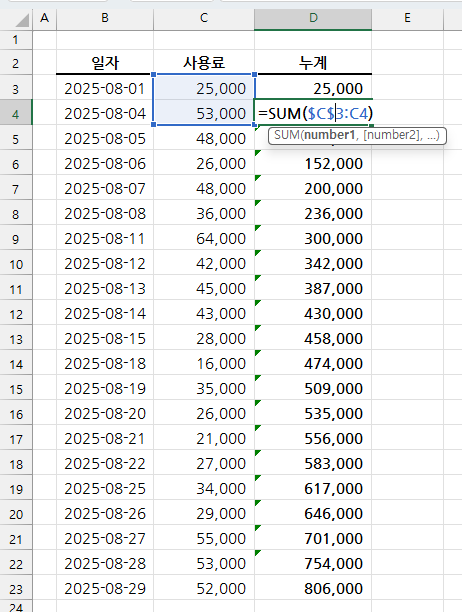
Task: Click date cell 2025-08-12
Action: pos(105,263)
